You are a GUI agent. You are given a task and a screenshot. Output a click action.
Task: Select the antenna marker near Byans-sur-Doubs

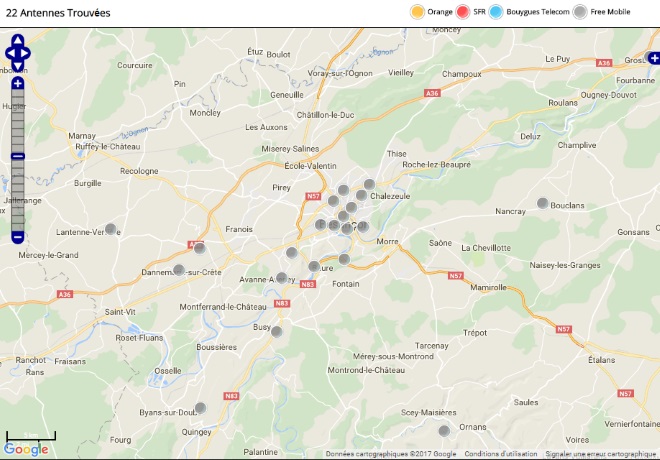coord(200,407)
